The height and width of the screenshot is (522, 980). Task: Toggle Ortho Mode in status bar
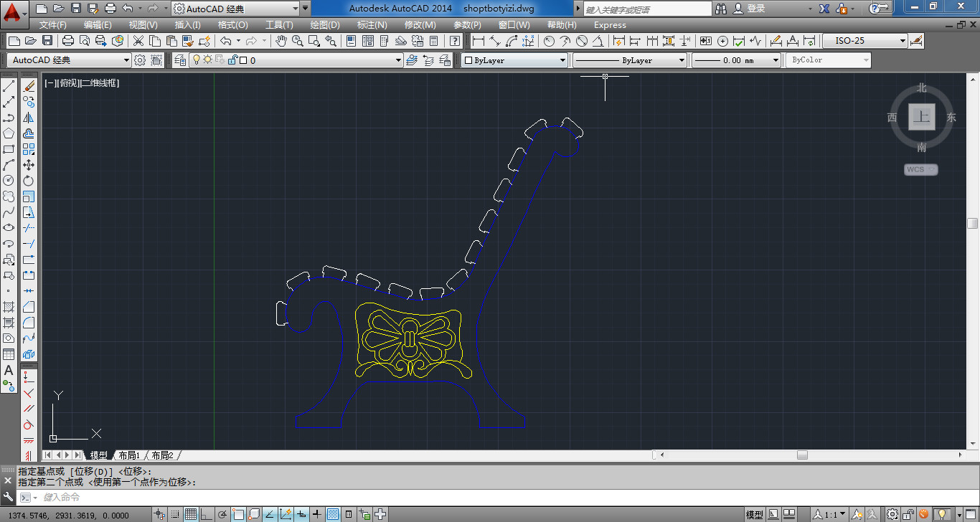[x=207, y=514]
